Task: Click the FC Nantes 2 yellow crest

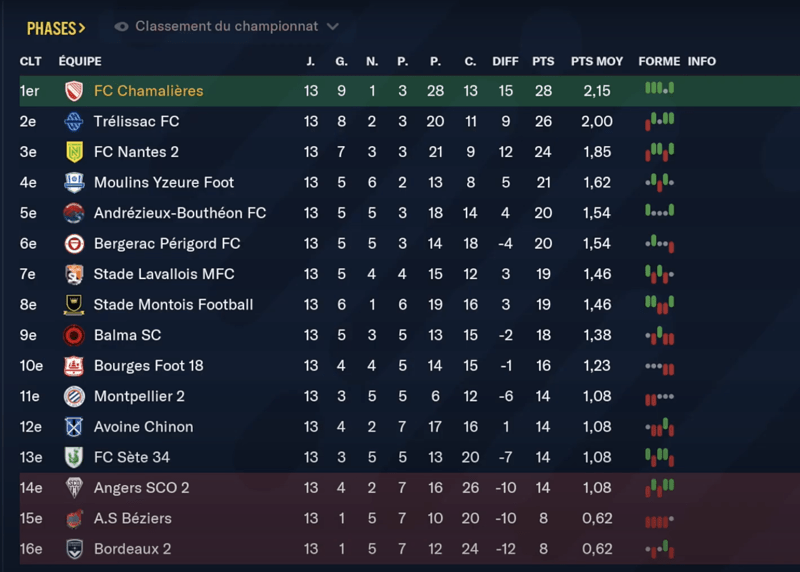Action: (73, 152)
